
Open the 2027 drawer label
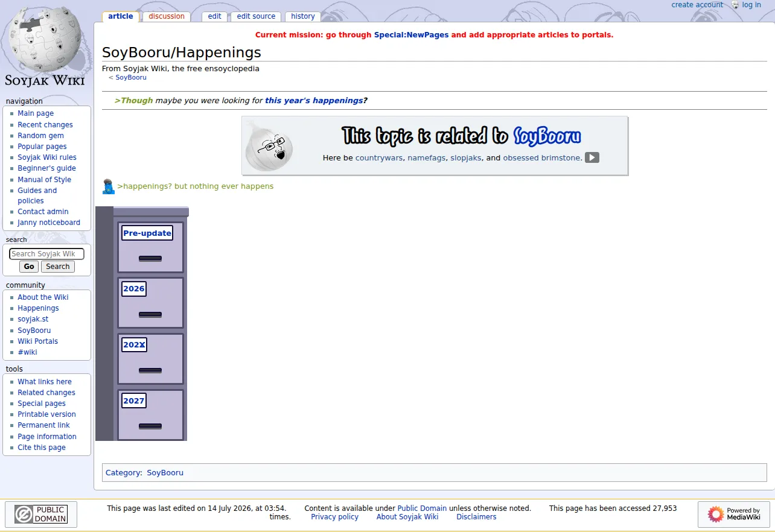coord(134,401)
